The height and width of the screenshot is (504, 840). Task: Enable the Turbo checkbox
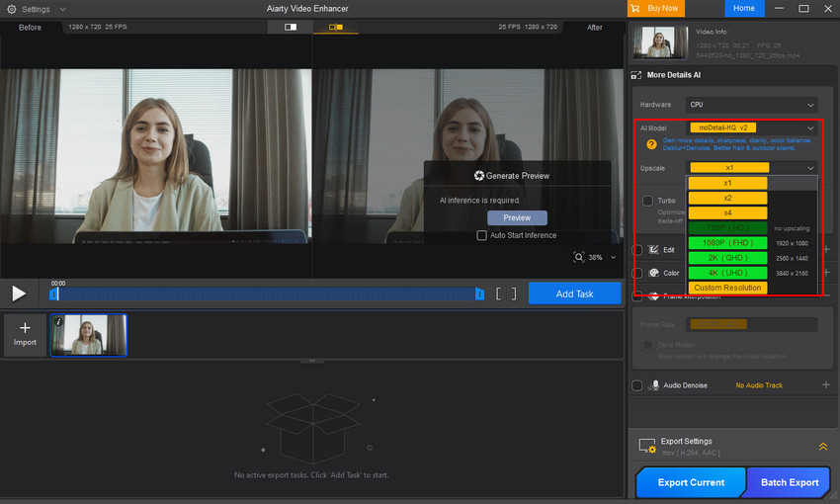click(x=647, y=201)
